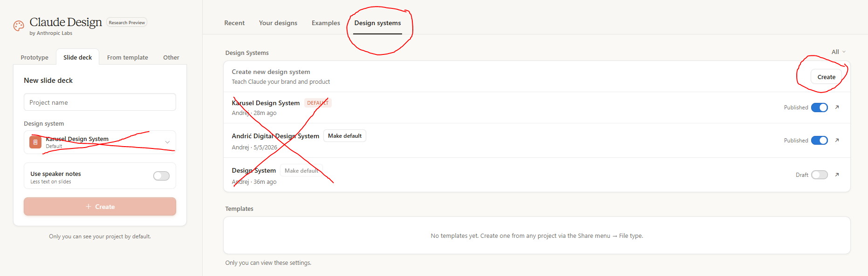The width and height of the screenshot is (868, 276).
Task: Open Andrić Digital Design System arrow icon
Action: (837, 141)
